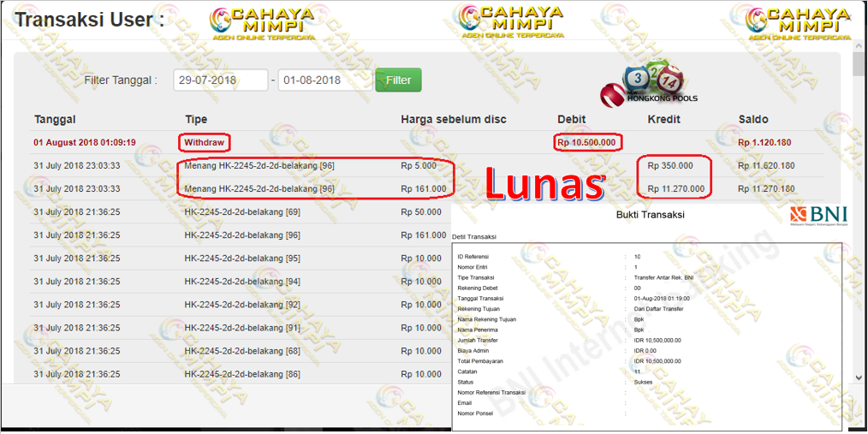The image size is (868, 434).
Task: Select the Tipe column header
Action: pyautogui.click(x=196, y=119)
